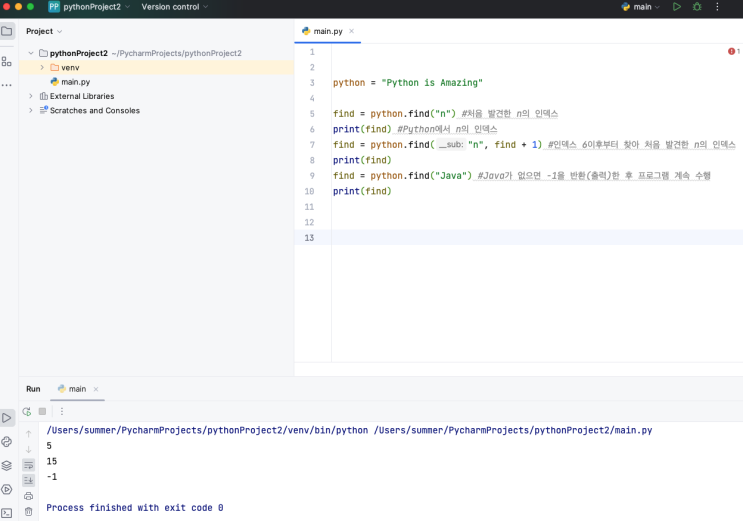Click the Rerun icon in Run panel
This screenshot has width=743, height=521.
click(27, 411)
